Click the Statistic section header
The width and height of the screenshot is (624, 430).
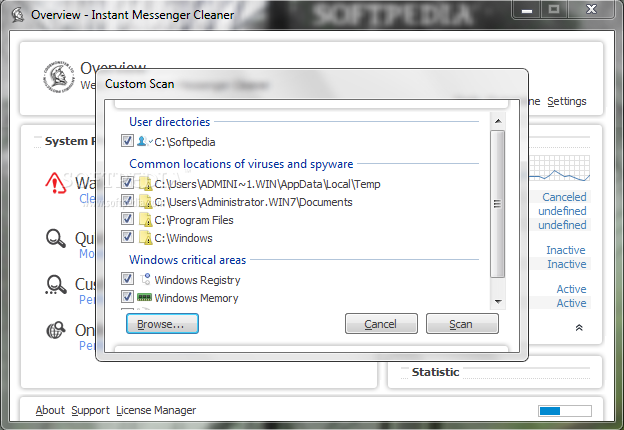click(435, 372)
